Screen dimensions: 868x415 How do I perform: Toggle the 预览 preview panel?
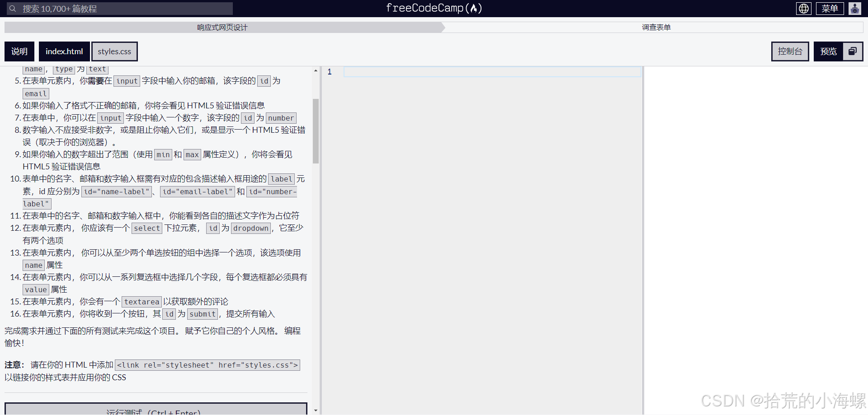(x=828, y=51)
